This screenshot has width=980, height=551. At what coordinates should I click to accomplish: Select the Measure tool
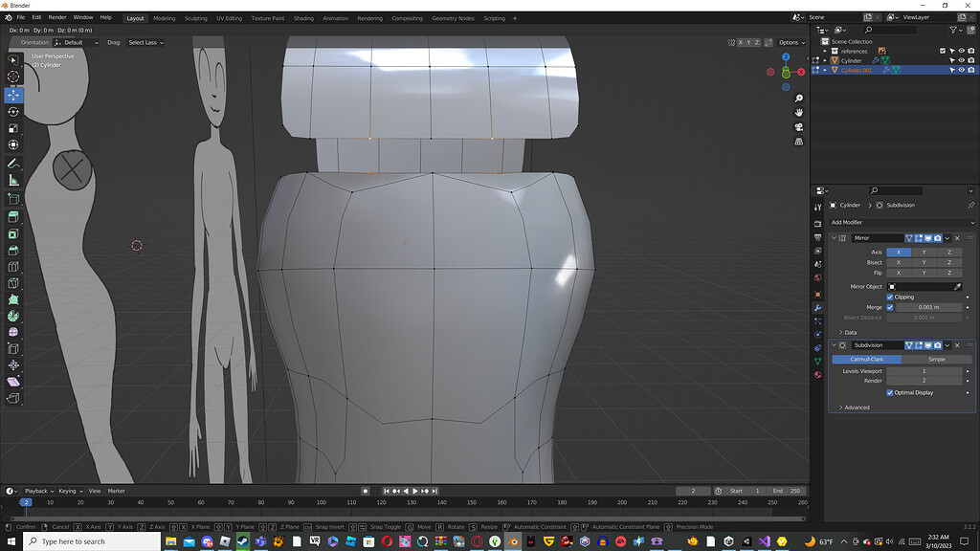13,181
